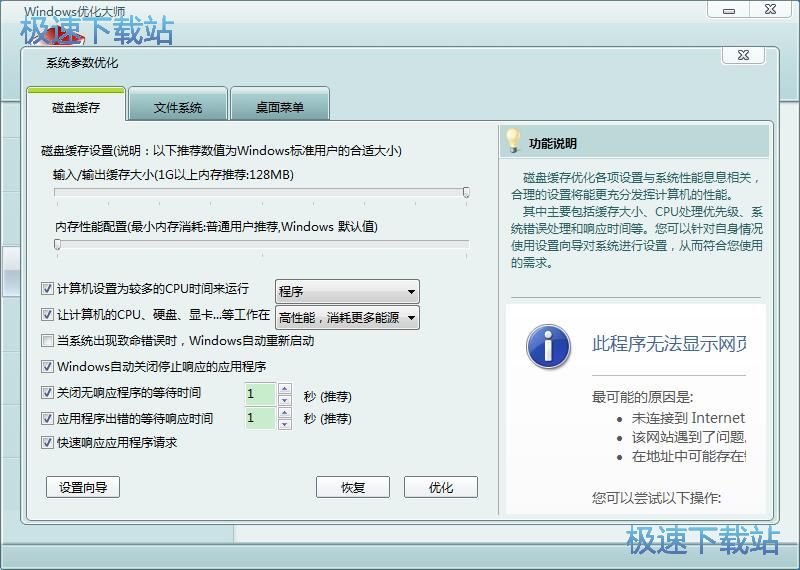
Task: Toggle 应用程序出错的等待响应时间 checkbox
Action: click(x=47, y=418)
